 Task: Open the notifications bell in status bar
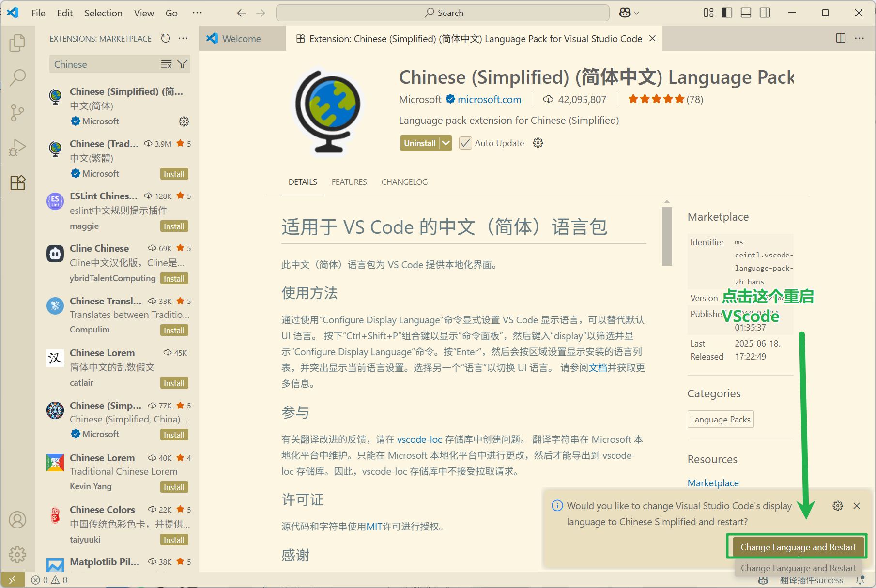coord(860,580)
